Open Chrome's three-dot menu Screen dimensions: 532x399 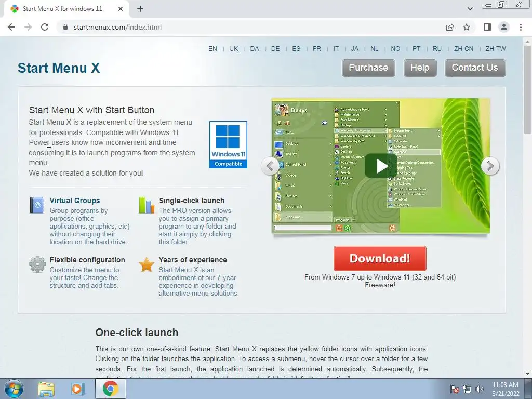[521, 27]
